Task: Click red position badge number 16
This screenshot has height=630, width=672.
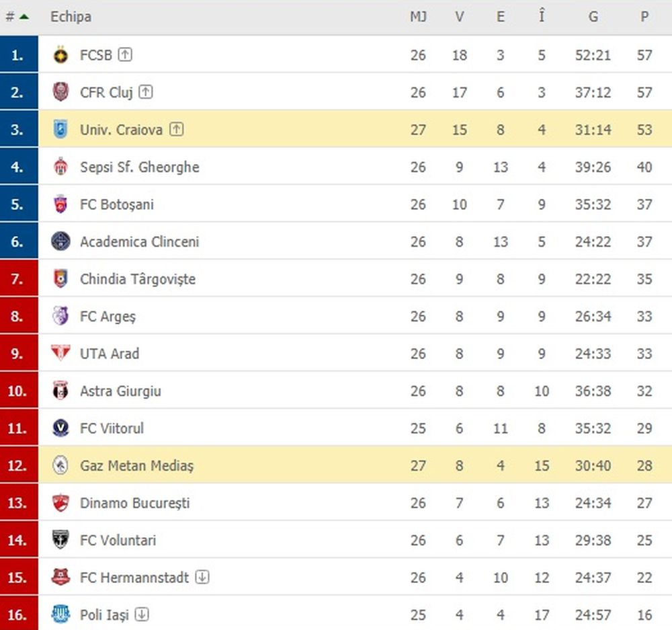Action: [18, 614]
